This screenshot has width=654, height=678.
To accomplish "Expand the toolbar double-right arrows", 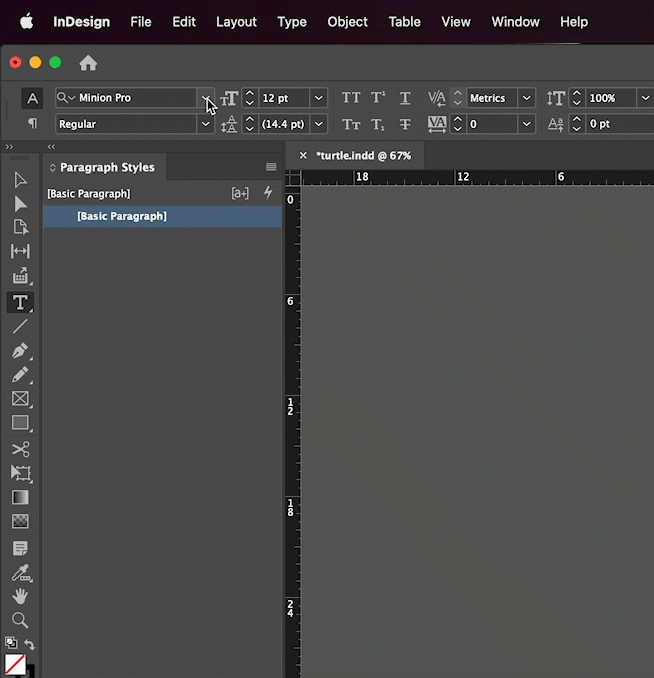I will click(9, 147).
